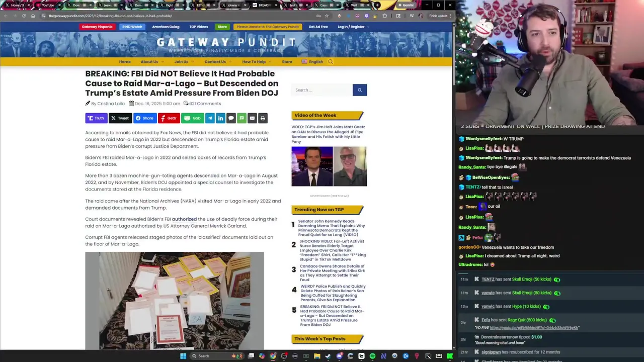
Task: Open the browser home page button
Action: (x=33, y=16)
